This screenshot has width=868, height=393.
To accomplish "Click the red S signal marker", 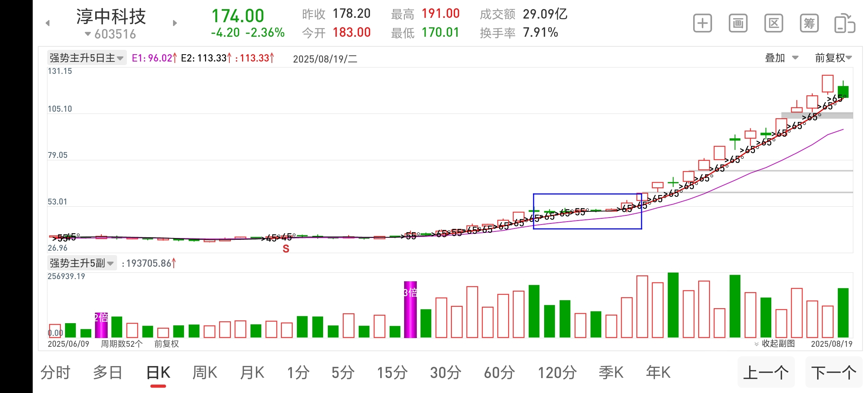I will [286, 249].
